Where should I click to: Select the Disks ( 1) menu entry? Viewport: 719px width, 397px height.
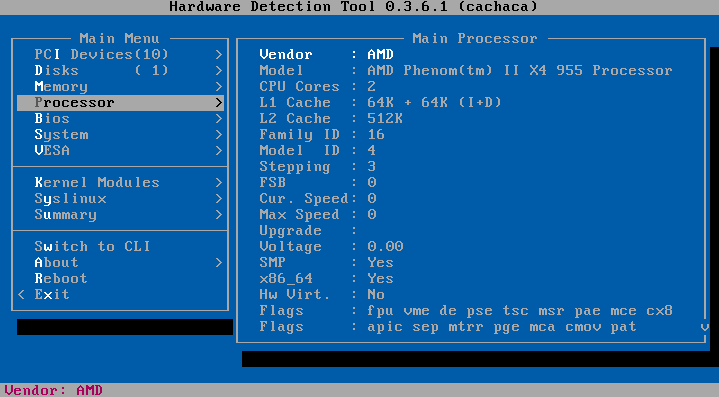tap(120, 71)
